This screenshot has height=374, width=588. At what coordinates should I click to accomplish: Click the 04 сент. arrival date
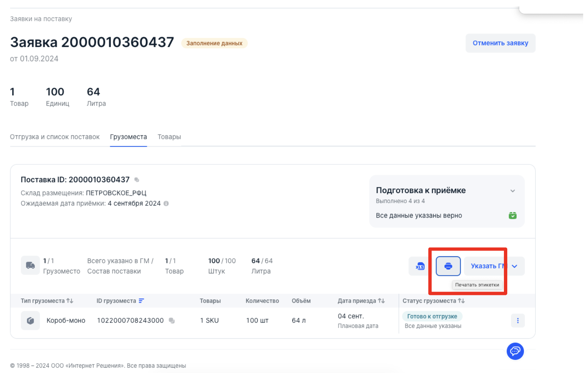point(351,316)
